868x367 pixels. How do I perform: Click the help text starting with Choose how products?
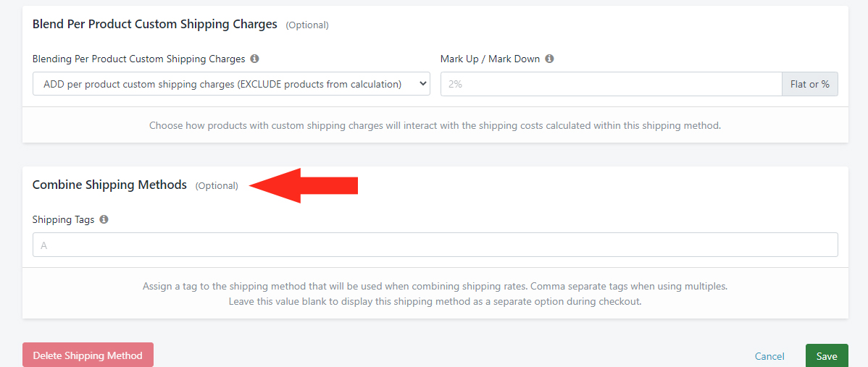point(435,125)
